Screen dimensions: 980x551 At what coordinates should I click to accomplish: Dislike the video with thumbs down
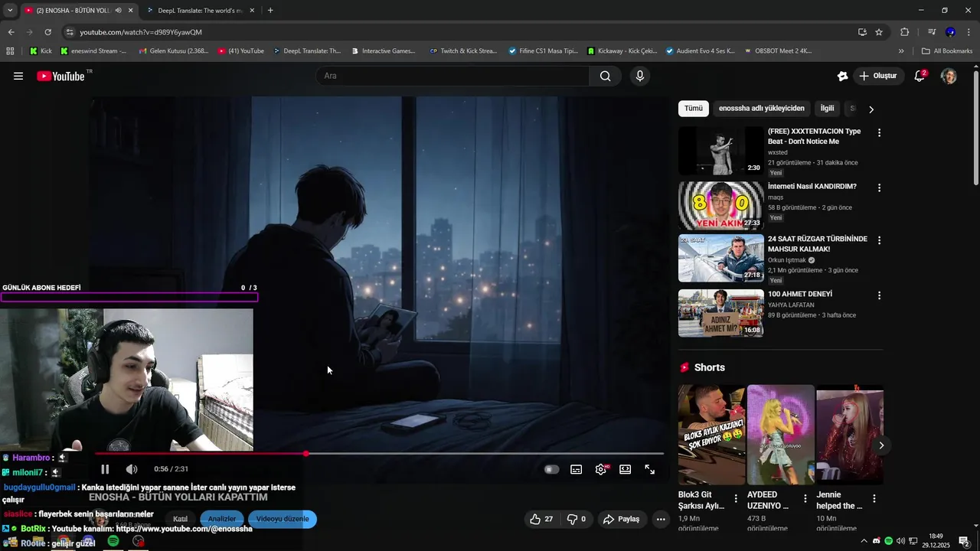click(x=577, y=519)
